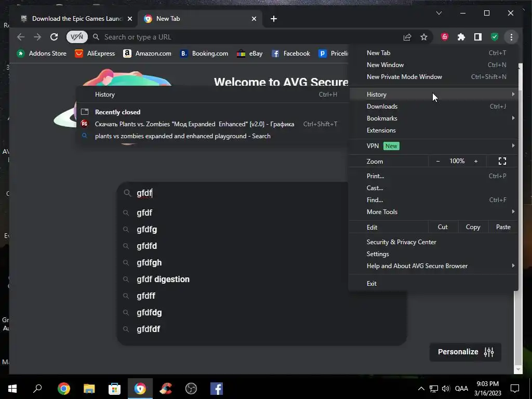Reload the page with refresh icon

pyautogui.click(x=54, y=37)
